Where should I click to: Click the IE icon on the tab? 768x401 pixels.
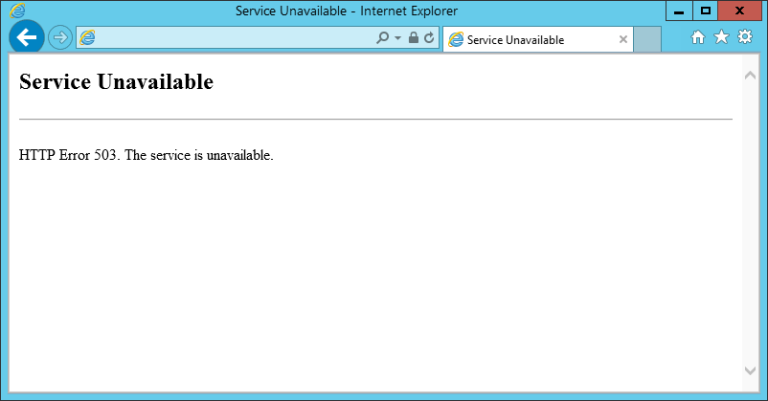pyautogui.click(x=456, y=40)
